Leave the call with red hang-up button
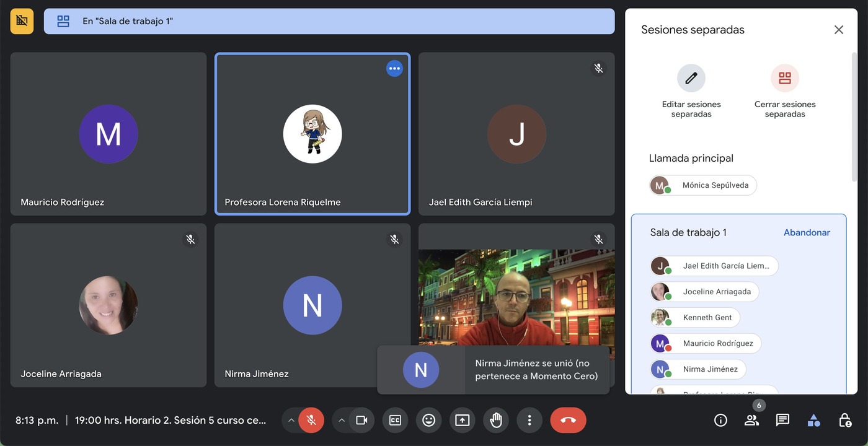Image resolution: width=868 pixels, height=446 pixels. click(568, 420)
